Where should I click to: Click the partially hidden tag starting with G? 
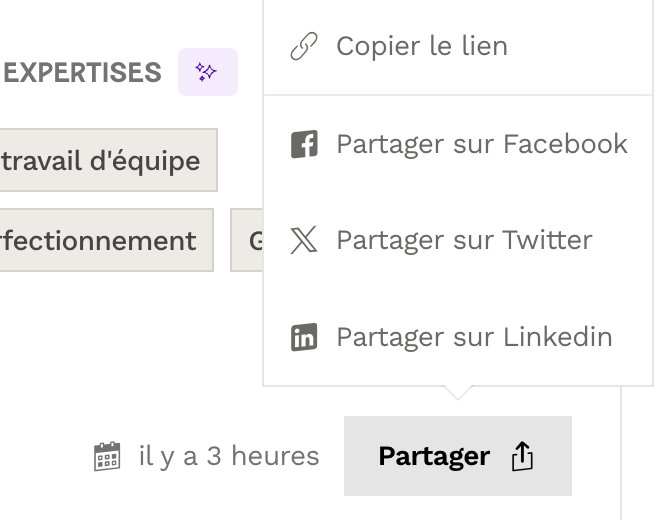click(x=248, y=241)
